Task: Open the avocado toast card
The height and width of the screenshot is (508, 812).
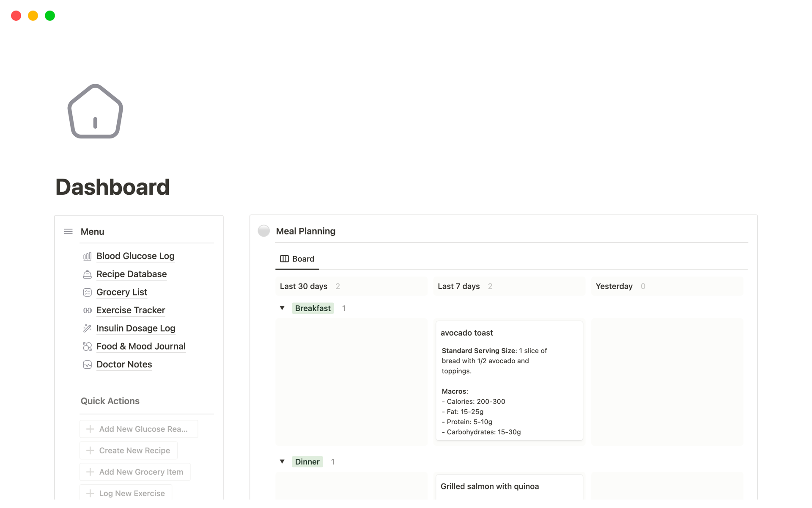Action: point(509,381)
